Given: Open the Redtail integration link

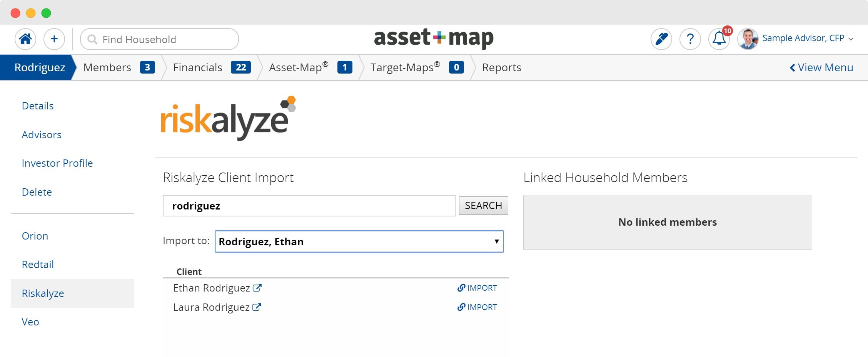Looking at the screenshot, I should [x=38, y=265].
